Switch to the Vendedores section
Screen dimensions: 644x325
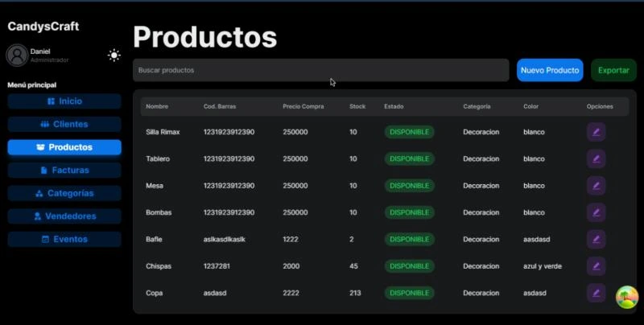64,216
